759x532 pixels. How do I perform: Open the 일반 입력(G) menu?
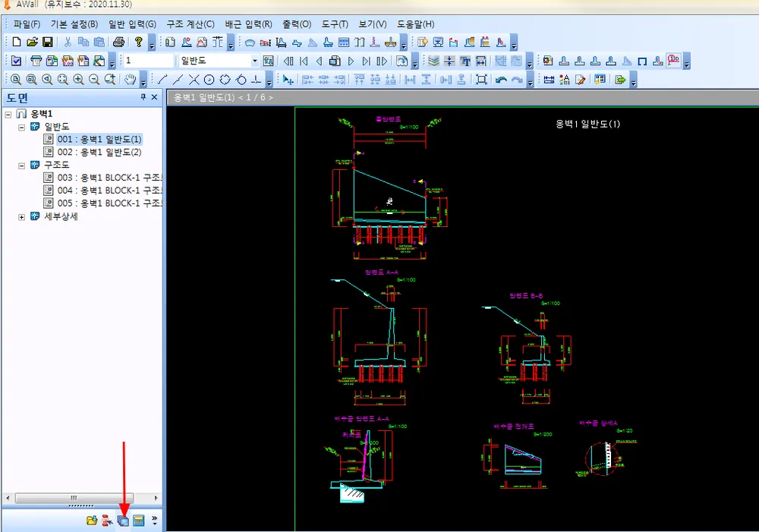[x=132, y=24]
